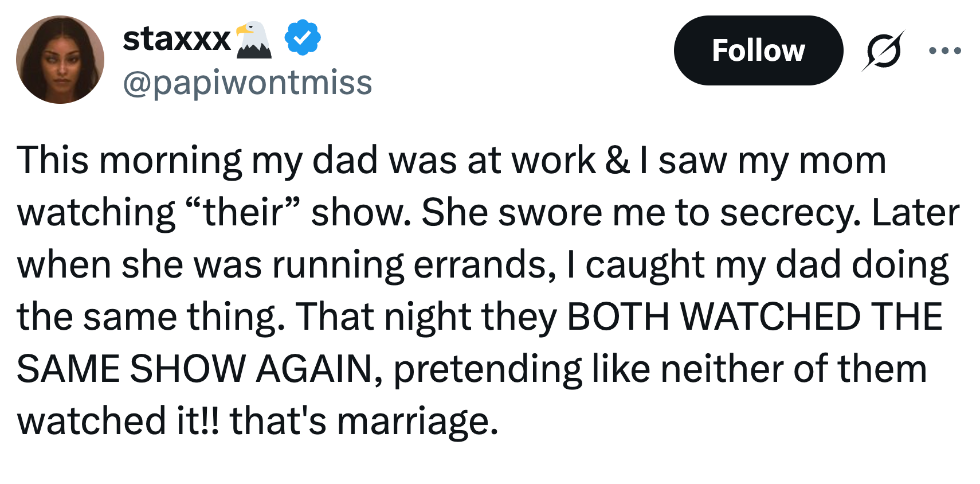Viewport: 980px width, 484px height.
Task: Open Grok actions slashed-circle icon
Action: [x=883, y=50]
